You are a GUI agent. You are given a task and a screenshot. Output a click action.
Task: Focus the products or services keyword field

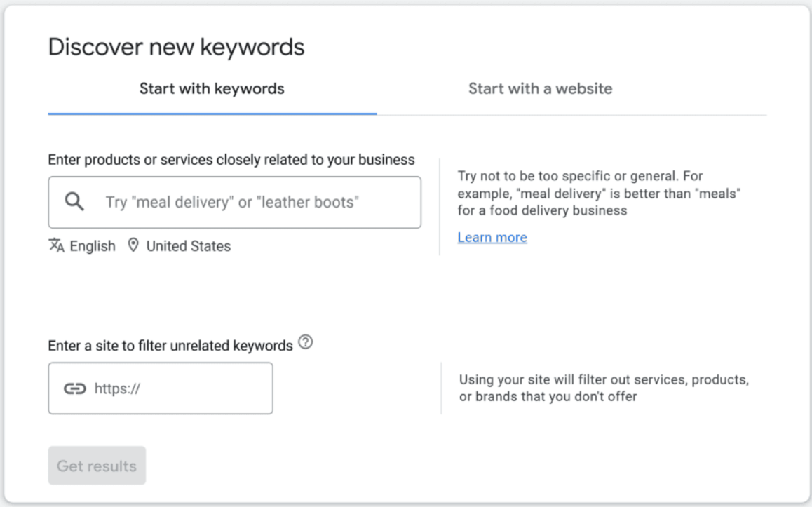click(x=259, y=202)
